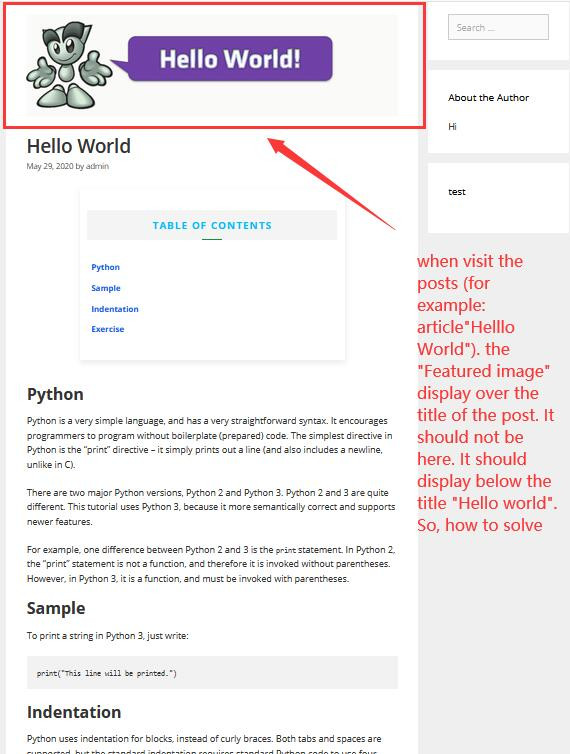Click the robot mascot in featured image
This screenshot has height=754, width=570.
(69, 65)
